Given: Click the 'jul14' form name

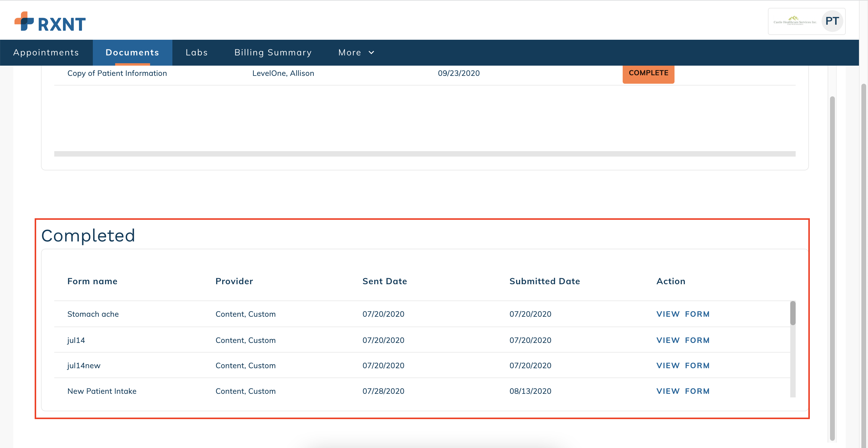Looking at the screenshot, I should click(76, 340).
